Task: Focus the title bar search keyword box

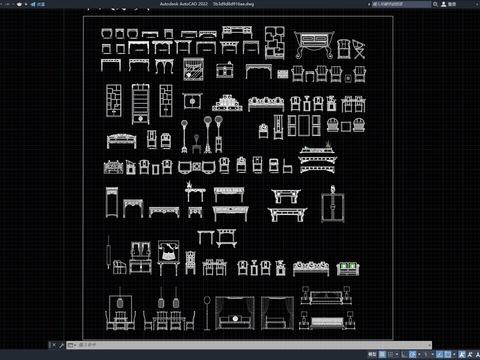Action: click(x=401, y=4)
